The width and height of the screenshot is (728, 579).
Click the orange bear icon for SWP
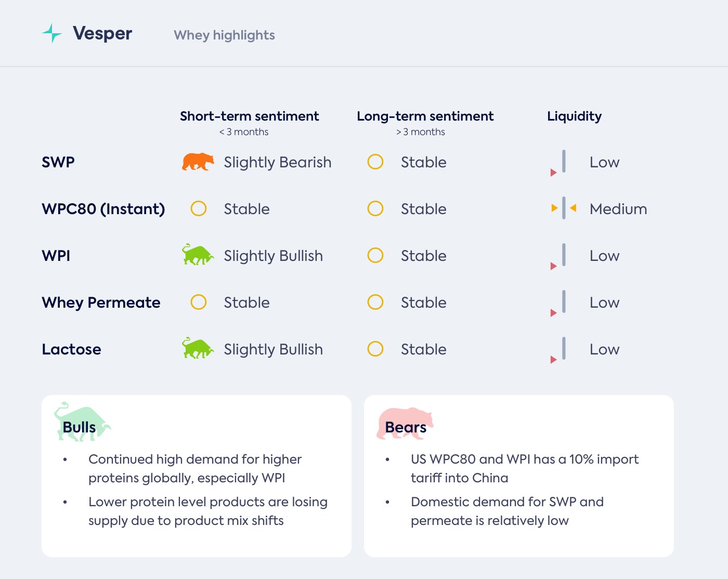(198, 162)
